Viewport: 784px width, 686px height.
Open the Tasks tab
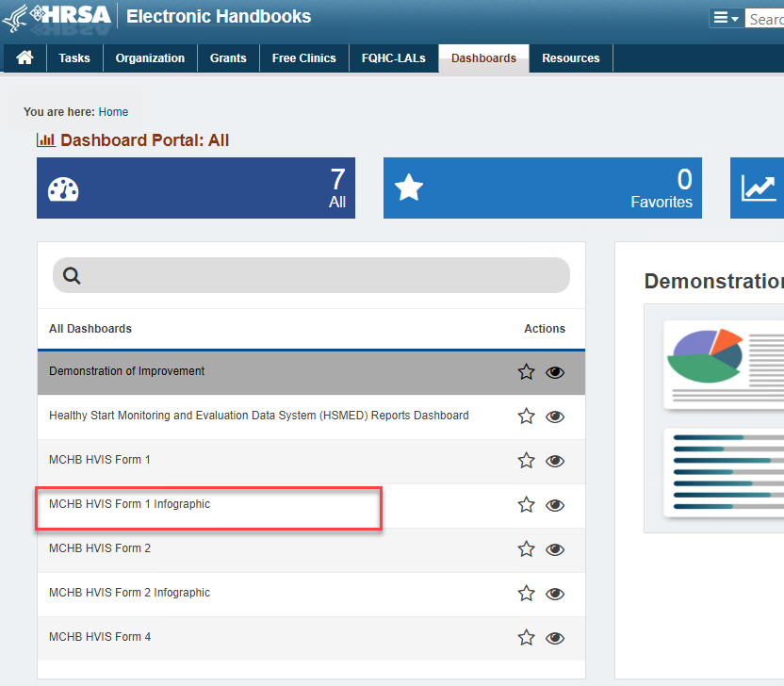pyautogui.click(x=74, y=58)
